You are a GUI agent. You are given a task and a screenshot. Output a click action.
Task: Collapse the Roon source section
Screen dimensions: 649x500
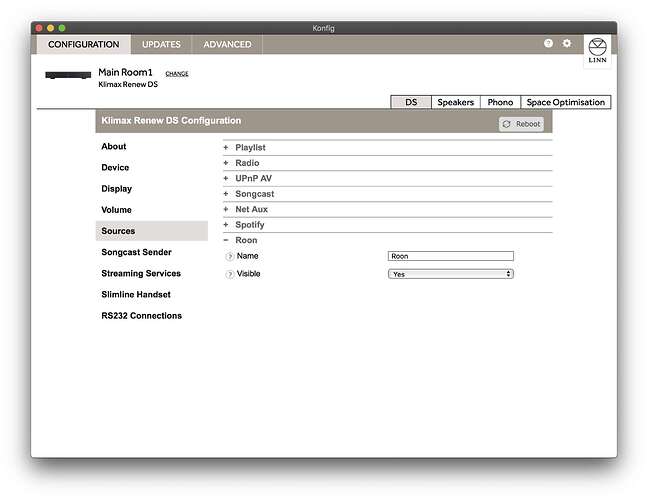[x=245, y=240]
